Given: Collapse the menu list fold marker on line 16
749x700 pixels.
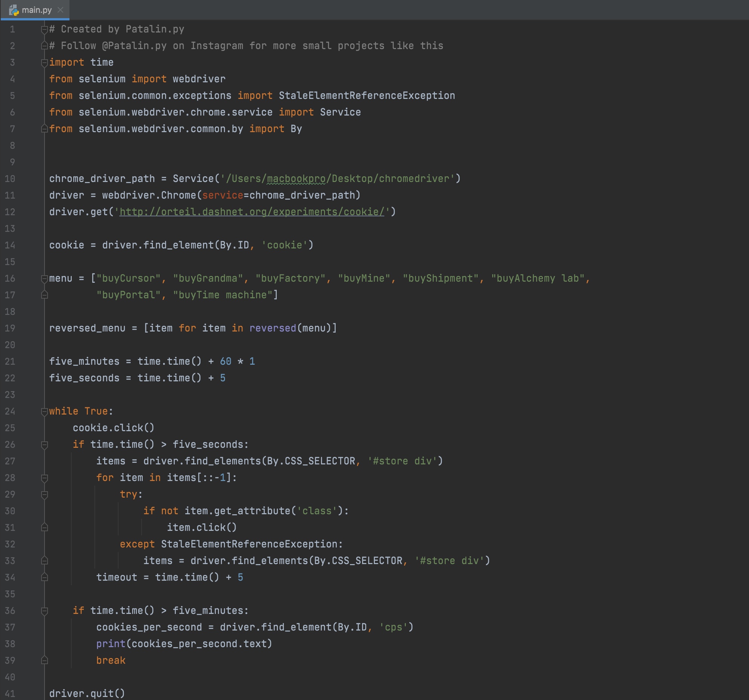Looking at the screenshot, I should click(x=44, y=278).
